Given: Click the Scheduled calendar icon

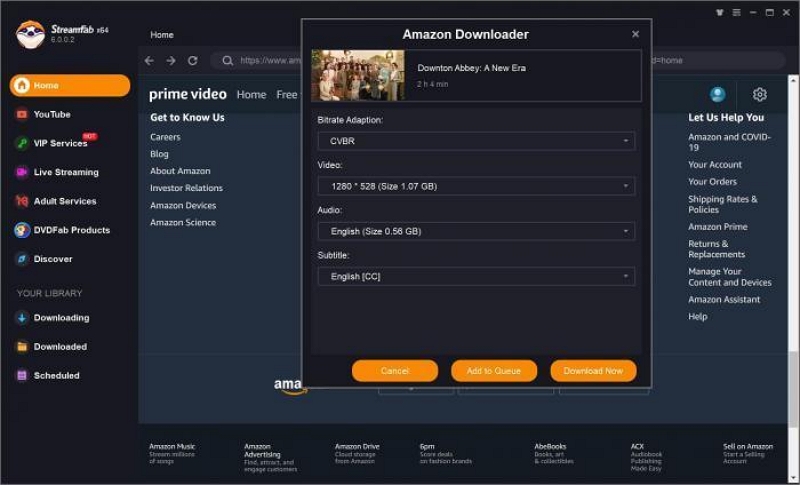Looking at the screenshot, I should tap(21, 375).
